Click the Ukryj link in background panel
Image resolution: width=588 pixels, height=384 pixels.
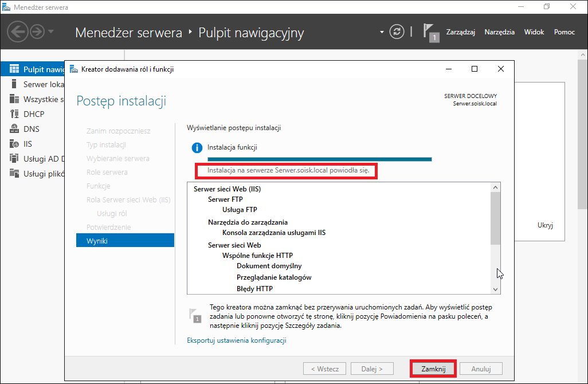pyautogui.click(x=545, y=225)
